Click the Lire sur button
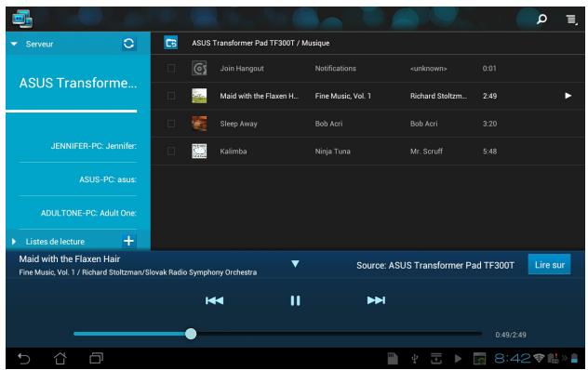The height and width of the screenshot is (370, 588). tap(549, 265)
